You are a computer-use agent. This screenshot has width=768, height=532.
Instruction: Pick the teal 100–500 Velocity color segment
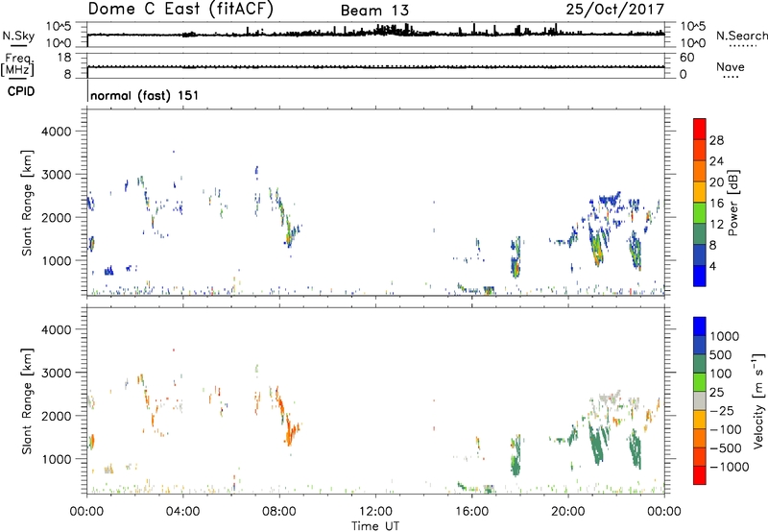click(700, 364)
